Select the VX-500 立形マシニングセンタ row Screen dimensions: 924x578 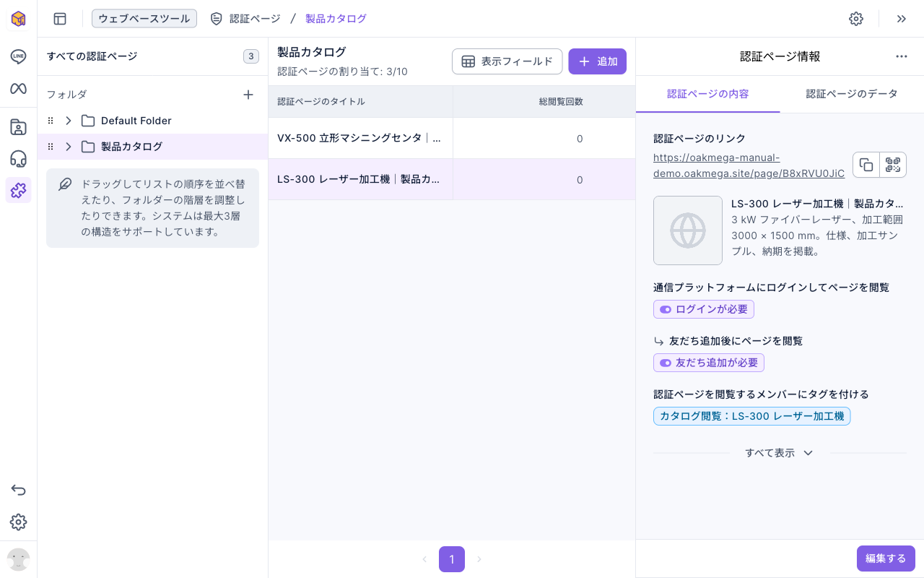click(452, 138)
